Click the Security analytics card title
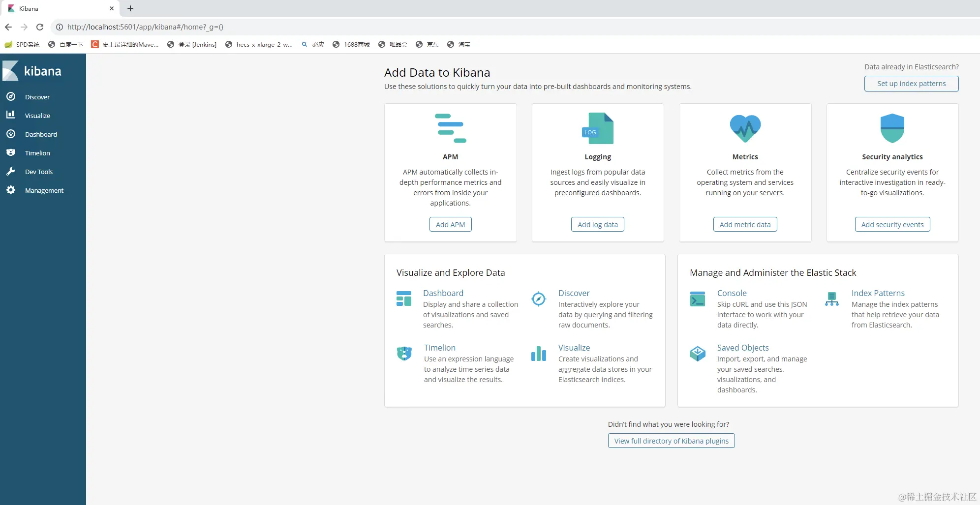 (892, 157)
